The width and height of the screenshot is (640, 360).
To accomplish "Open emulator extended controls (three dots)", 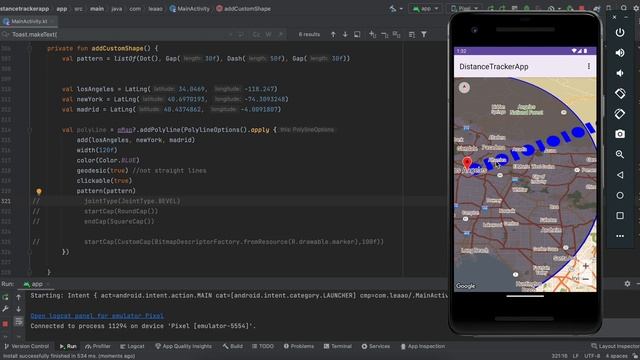I will tap(620, 236).
